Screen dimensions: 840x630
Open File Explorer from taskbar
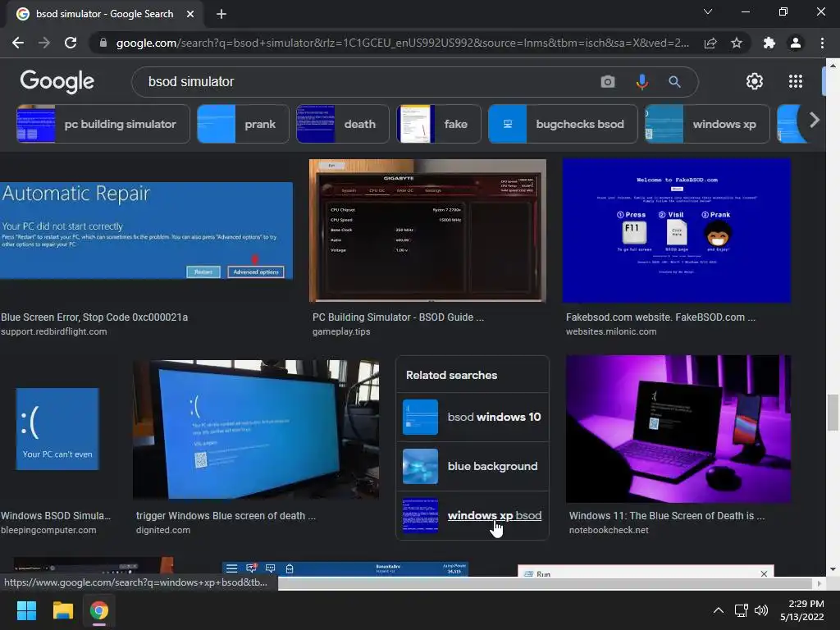tap(62, 610)
